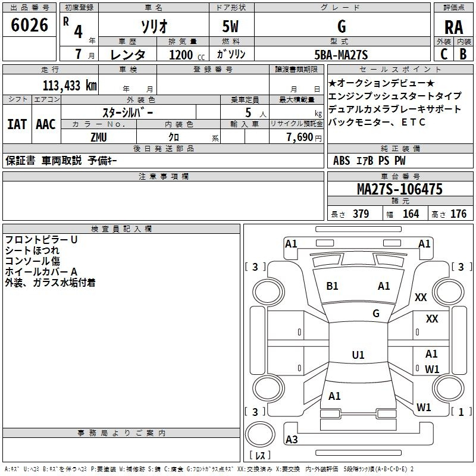
Task: Select the リサイクル預託金 header label
Action: point(296,124)
